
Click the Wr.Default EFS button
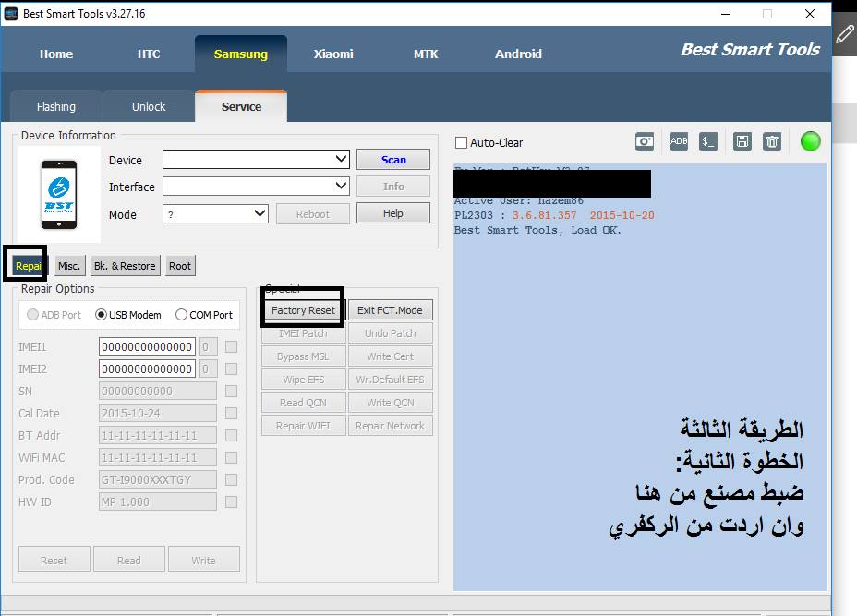(391, 380)
